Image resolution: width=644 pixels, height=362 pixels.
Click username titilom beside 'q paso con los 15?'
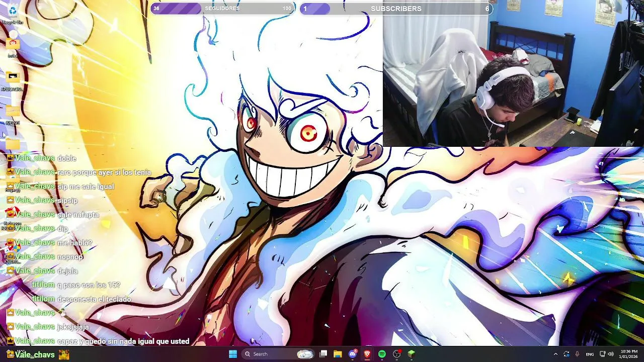(43, 285)
